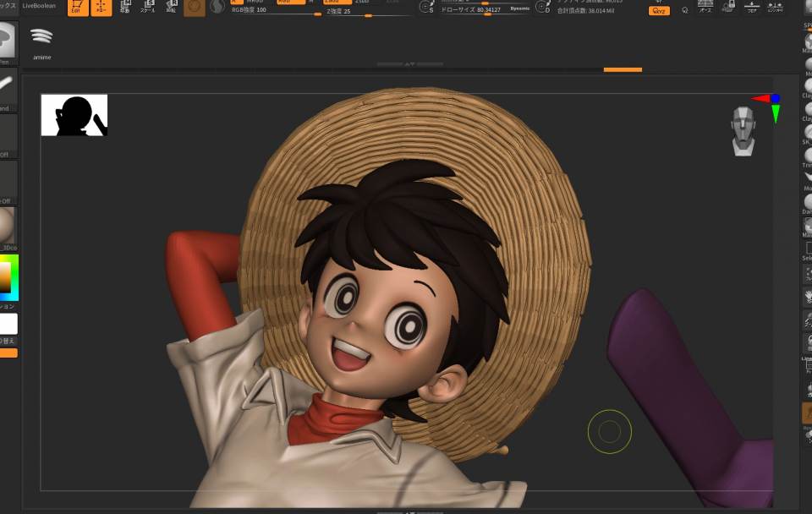Screen dimensions: 812x514
Task: Click the silhouette thumbnail preview
Action: click(x=74, y=115)
